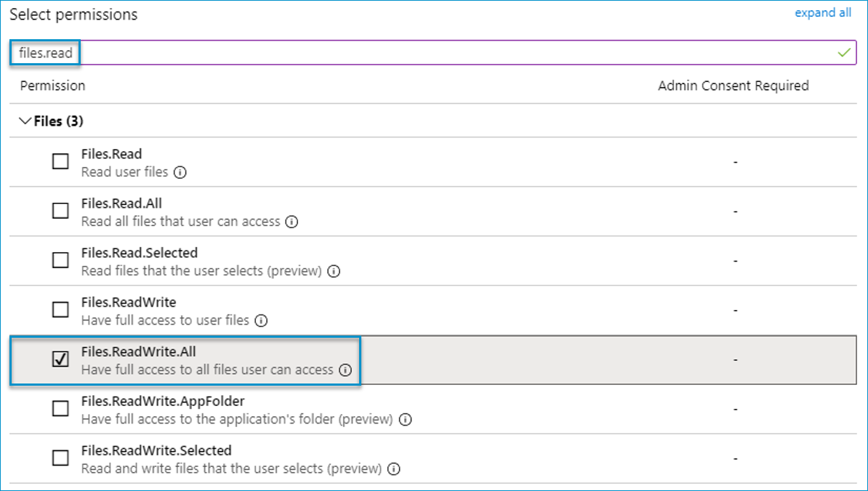Tick the Files.Read.Selected checkbox
Image resolution: width=868 pixels, height=491 pixels.
click(61, 261)
